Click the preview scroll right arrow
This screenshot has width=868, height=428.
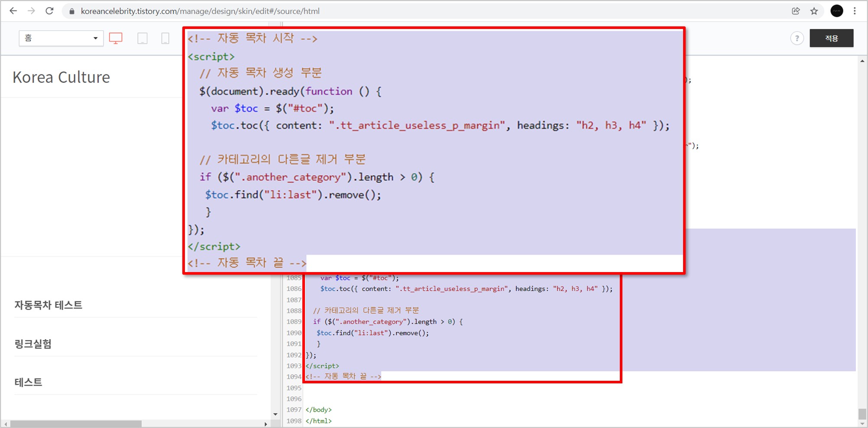[266, 424]
